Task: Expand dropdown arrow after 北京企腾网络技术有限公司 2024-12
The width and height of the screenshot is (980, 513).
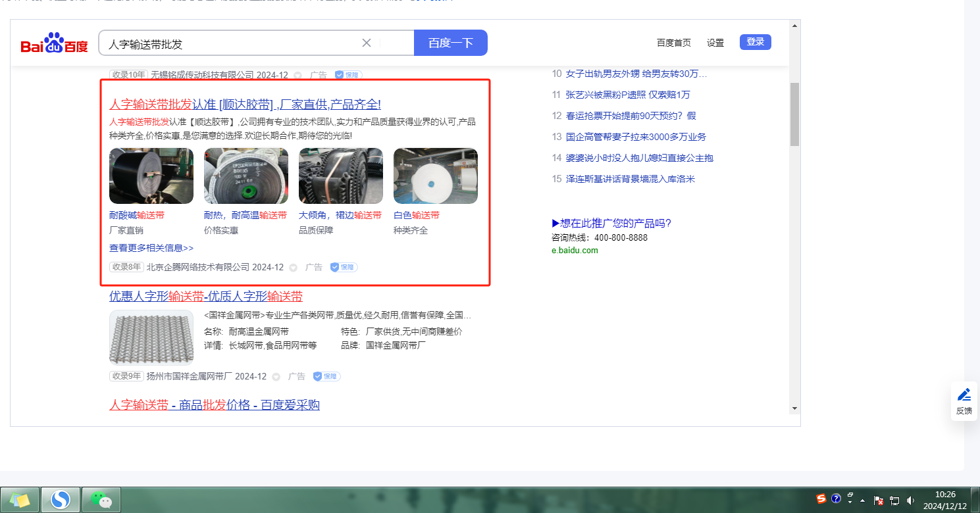Action: coord(294,268)
